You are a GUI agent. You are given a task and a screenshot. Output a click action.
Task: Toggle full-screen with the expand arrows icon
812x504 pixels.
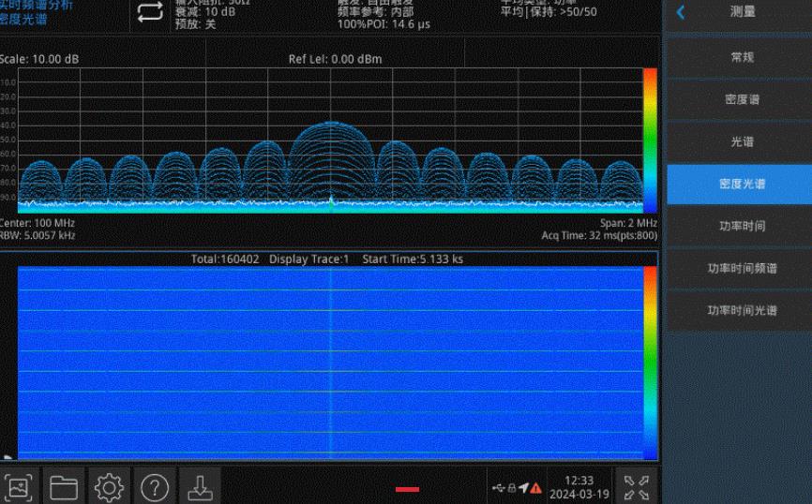(637, 487)
